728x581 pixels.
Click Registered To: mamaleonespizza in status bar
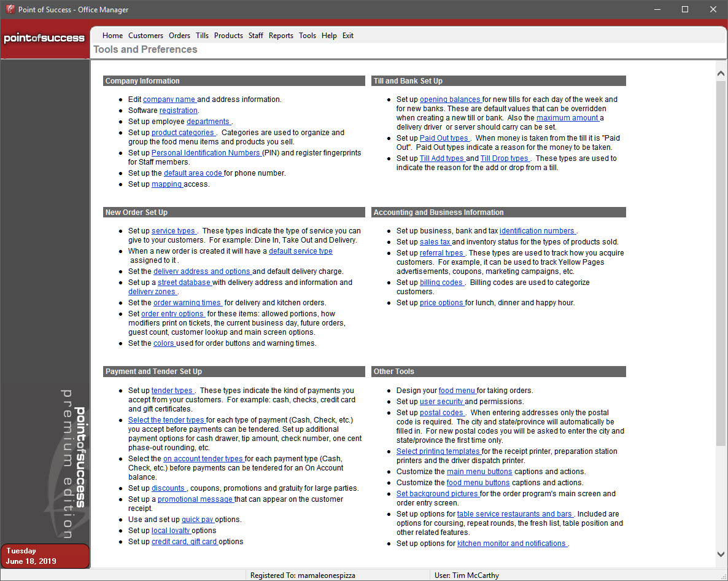tap(303, 575)
